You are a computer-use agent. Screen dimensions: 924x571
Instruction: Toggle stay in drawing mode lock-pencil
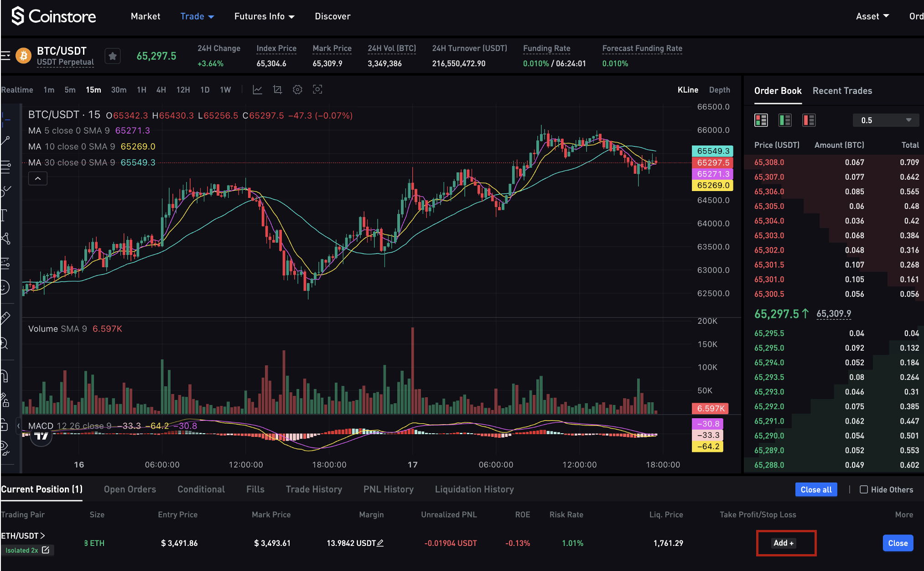click(x=5, y=400)
